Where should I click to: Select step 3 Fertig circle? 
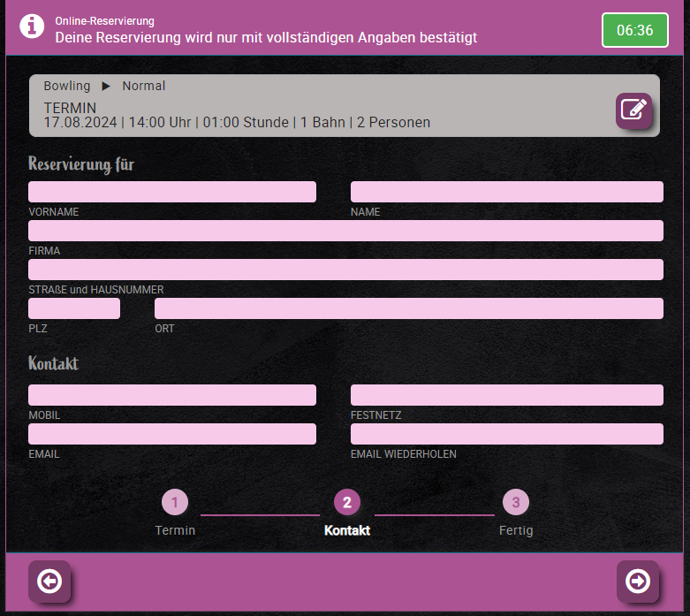point(516,503)
